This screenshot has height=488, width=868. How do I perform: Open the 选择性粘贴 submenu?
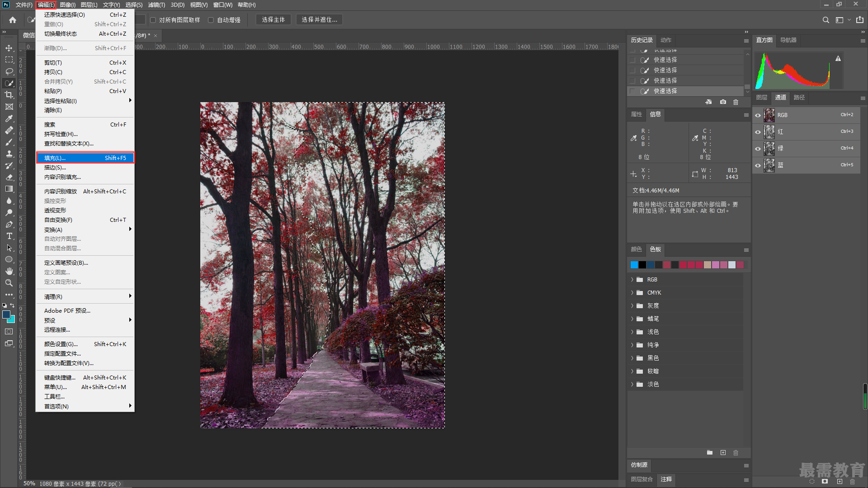(85, 101)
